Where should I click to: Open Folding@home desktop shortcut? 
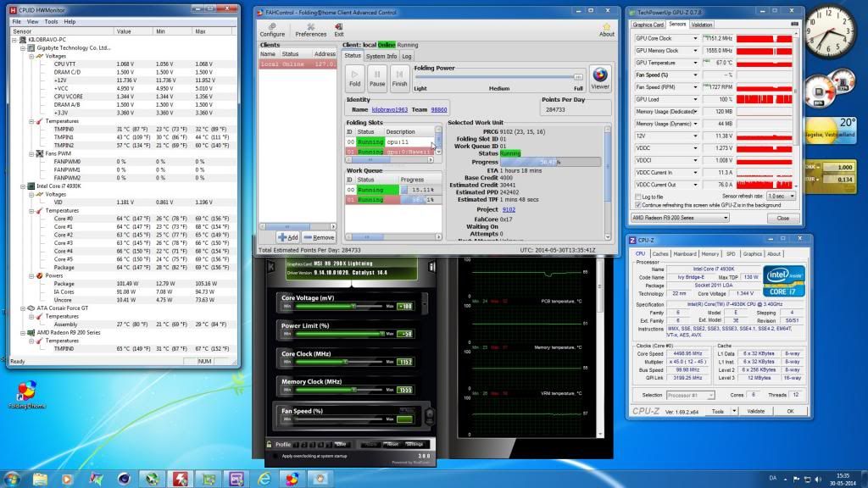point(26,395)
